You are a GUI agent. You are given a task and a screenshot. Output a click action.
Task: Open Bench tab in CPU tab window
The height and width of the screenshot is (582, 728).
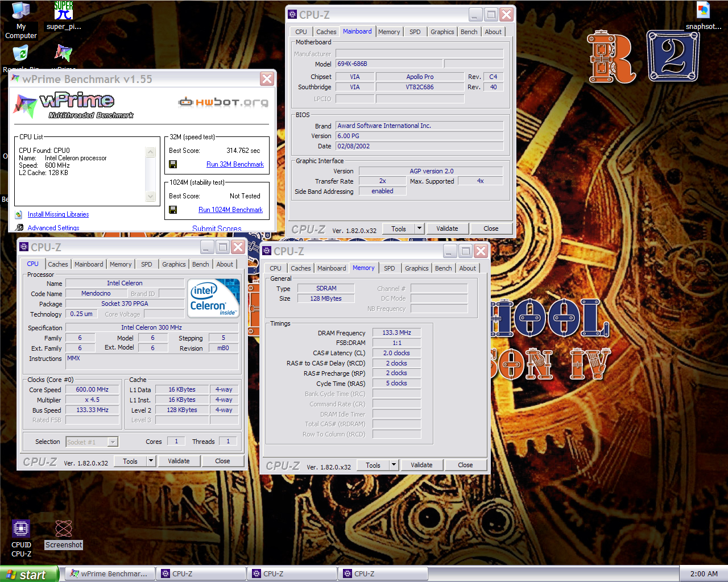(200, 264)
